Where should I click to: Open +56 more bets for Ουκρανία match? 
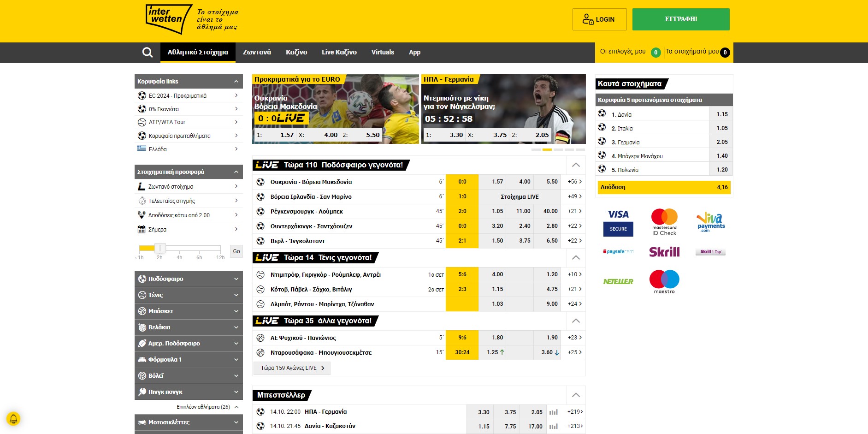click(575, 182)
